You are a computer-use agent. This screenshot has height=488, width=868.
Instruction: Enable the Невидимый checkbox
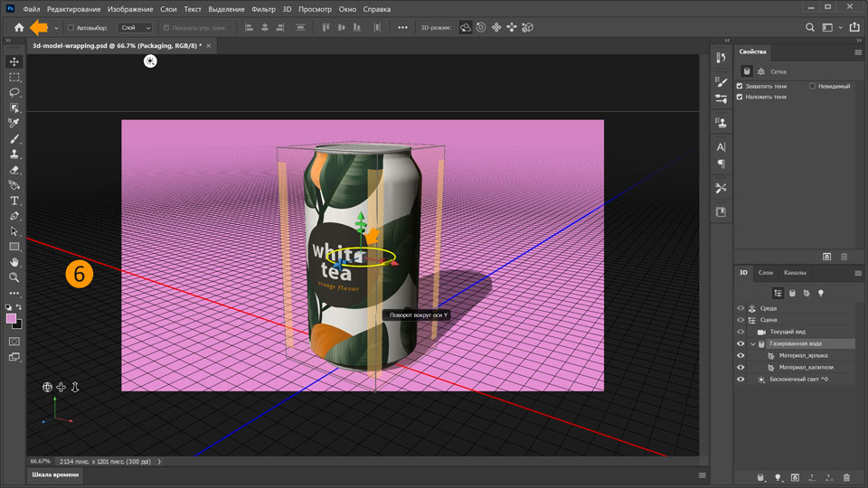(x=813, y=86)
